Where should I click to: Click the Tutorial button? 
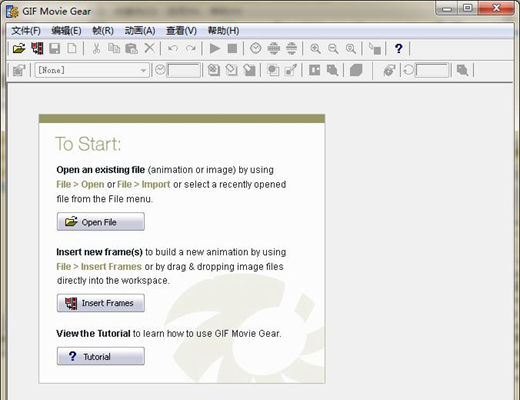point(101,356)
